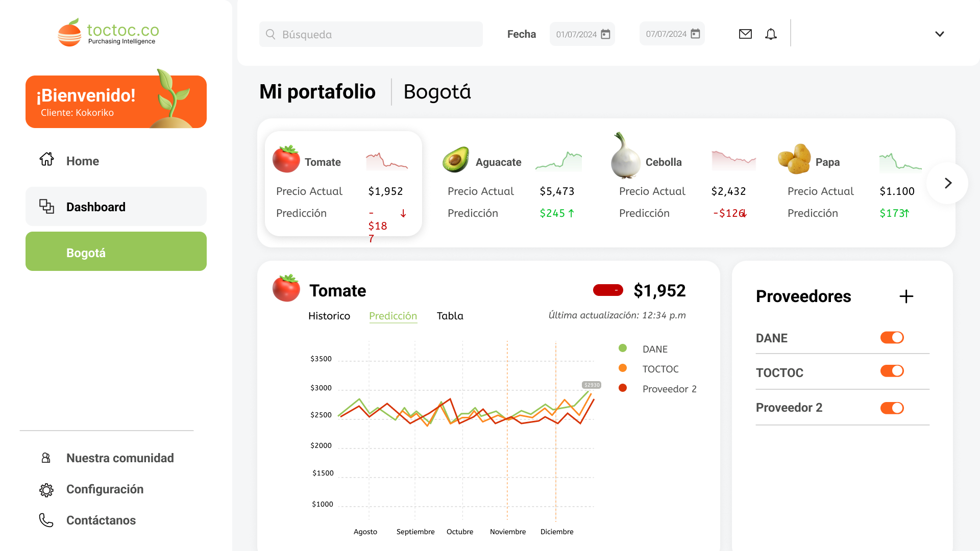Click the notification bell icon
980x551 pixels.
(x=771, y=34)
